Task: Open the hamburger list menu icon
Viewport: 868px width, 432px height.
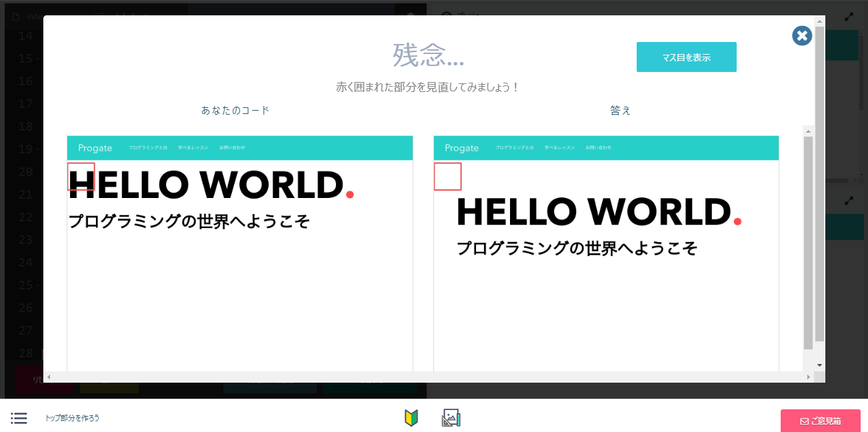Action: (x=19, y=418)
